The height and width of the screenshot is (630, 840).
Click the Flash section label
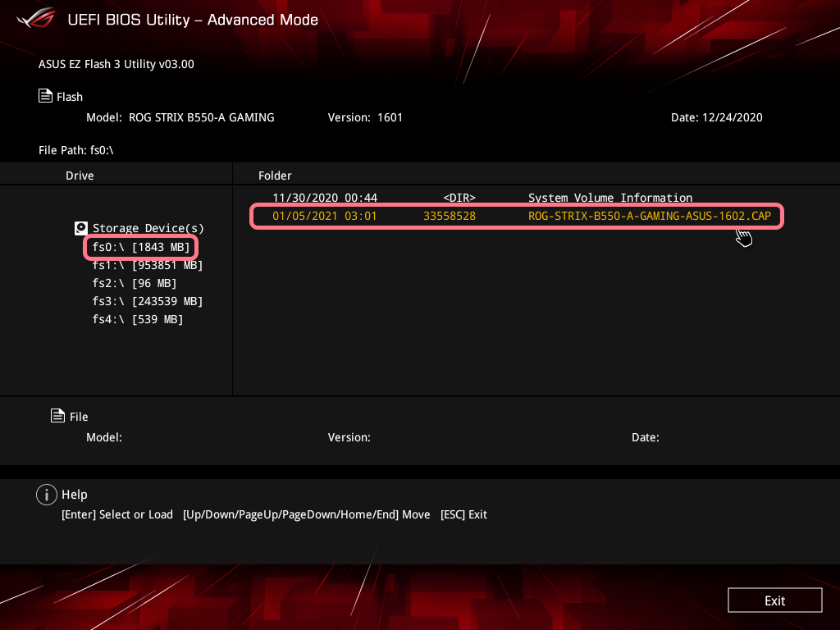[70, 97]
